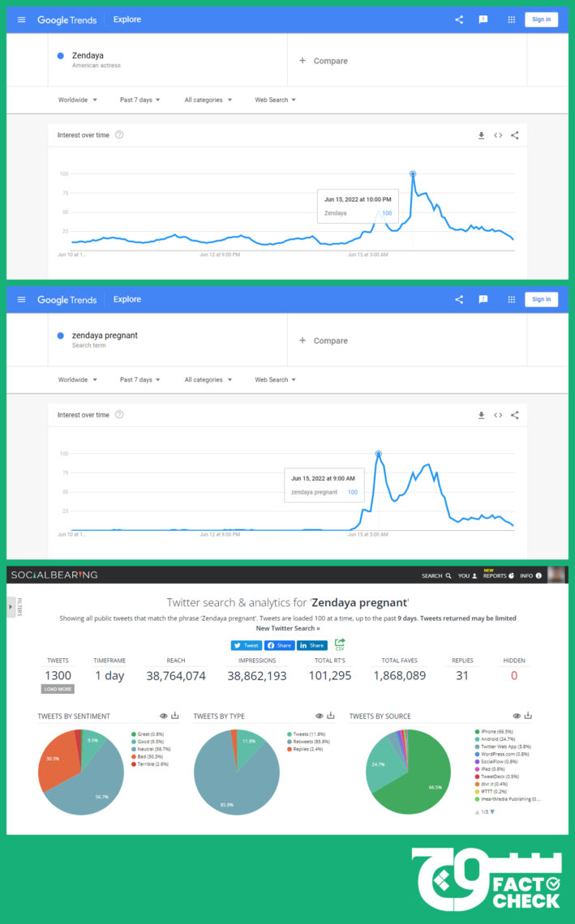Open Past 7 days dropdown, 'zendaya pregnant' panel
The height and width of the screenshot is (924, 575).
click(139, 380)
